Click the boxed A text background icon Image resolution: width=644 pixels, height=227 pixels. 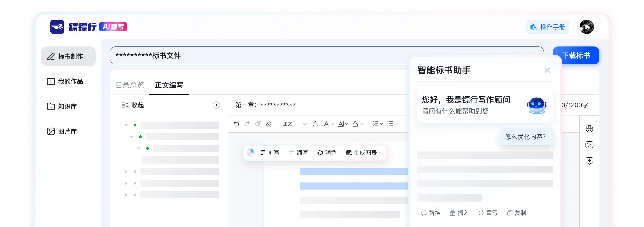point(341,124)
